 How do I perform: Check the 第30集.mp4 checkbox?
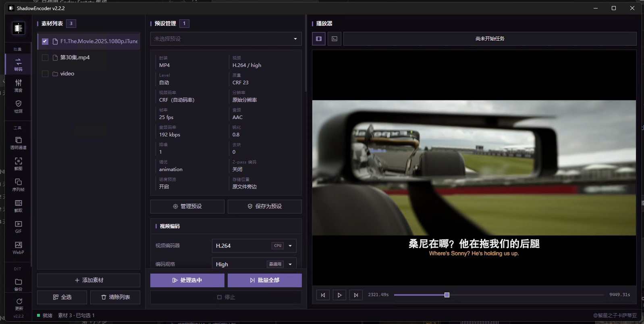click(x=45, y=58)
